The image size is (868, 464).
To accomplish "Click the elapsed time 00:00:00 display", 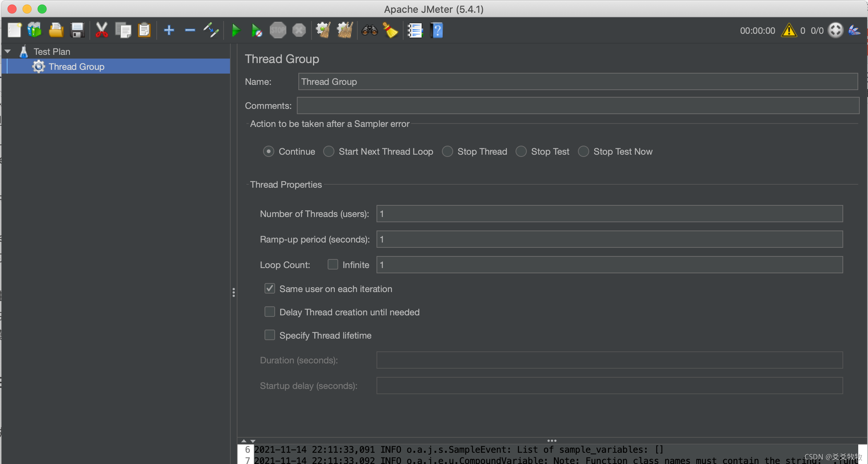I will click(758, 30).
